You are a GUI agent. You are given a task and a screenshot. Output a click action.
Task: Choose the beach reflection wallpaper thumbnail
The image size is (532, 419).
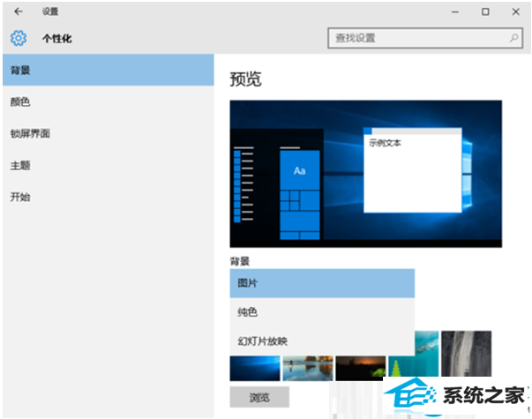tap(308, 367)
